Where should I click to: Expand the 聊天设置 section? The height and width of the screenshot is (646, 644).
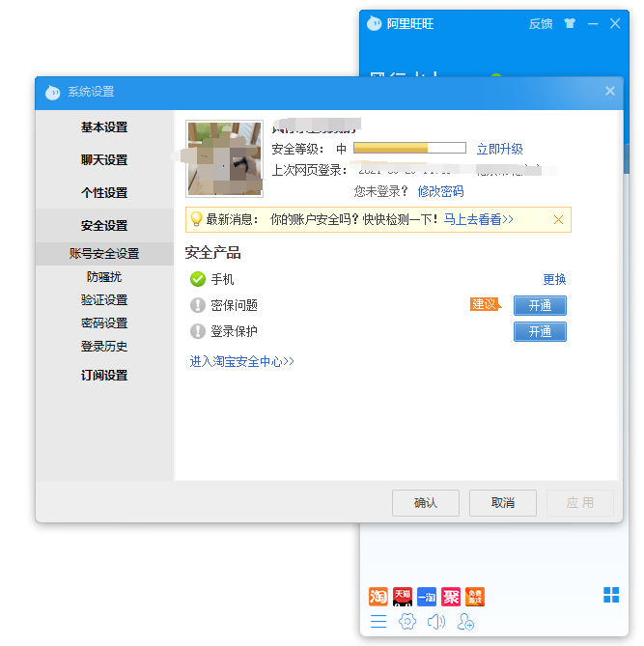coord(104,160)
